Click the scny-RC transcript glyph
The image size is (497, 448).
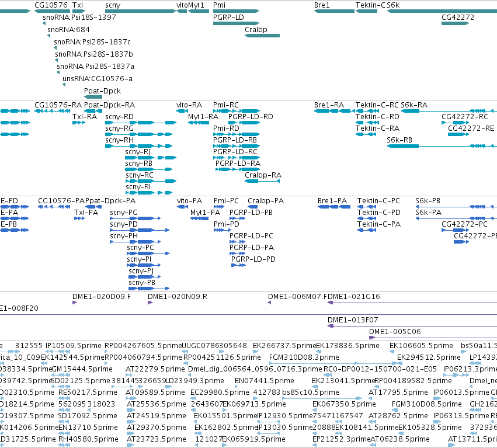151,181
